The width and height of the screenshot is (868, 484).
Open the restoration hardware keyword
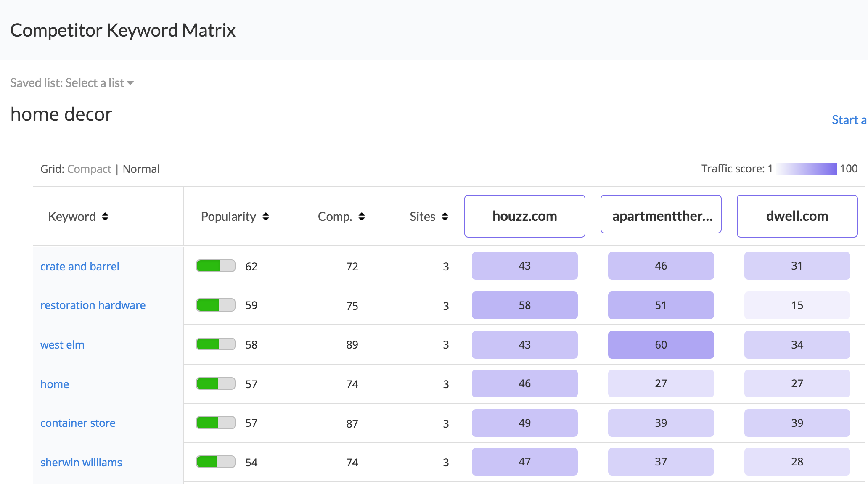pyautogui.click(x=93, y=305)
